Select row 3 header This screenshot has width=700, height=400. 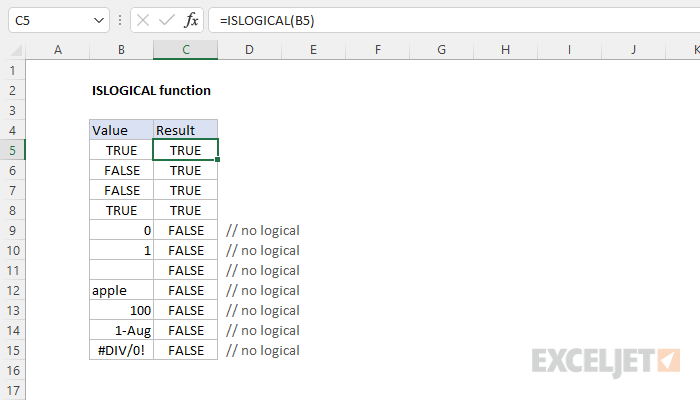[12, 110]
